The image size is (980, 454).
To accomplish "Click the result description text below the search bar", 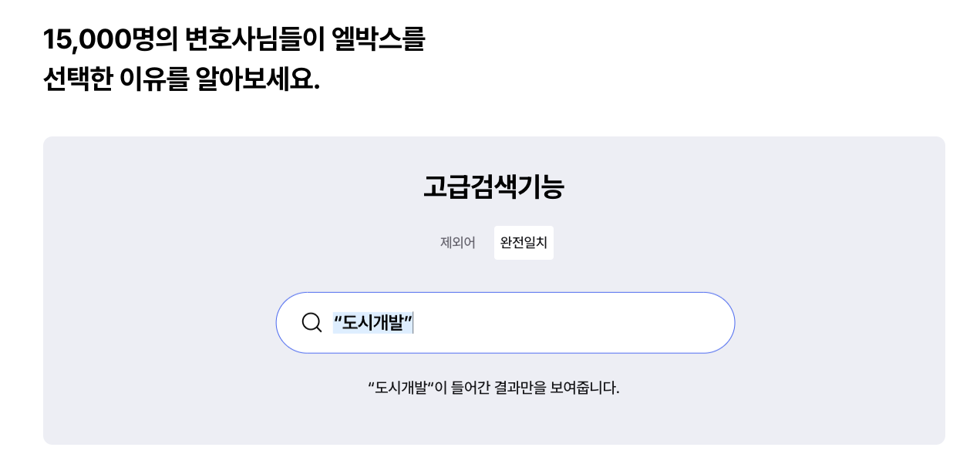I will pyautogui.click(x=493, y=388).
